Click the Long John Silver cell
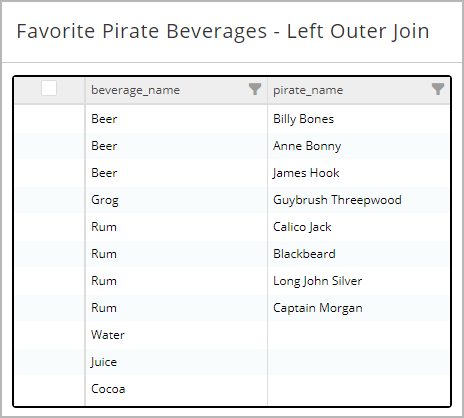The width and height of the screenshot is (464, 418). coord(358,281)
